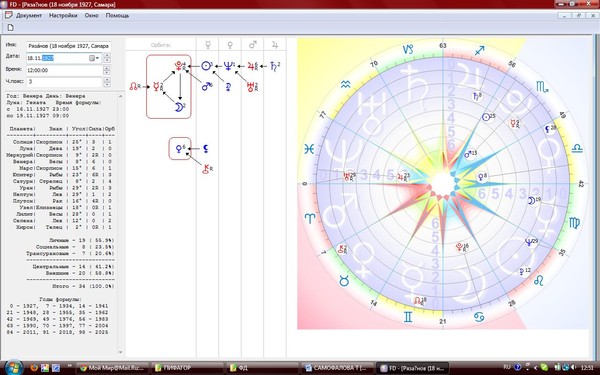Screen dimensions: 600x375
Task: Increase the date with the upper stepper arrow
Action: pyautogui.click(x=107, y=55)
